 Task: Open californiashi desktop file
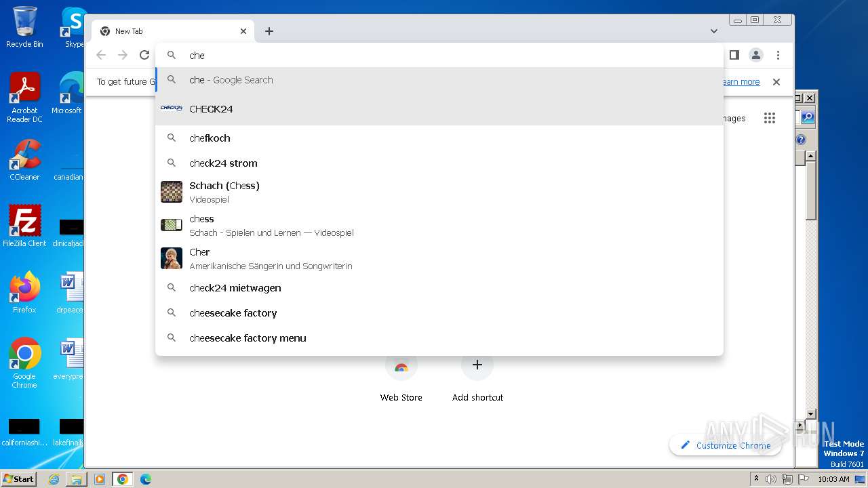24,432
